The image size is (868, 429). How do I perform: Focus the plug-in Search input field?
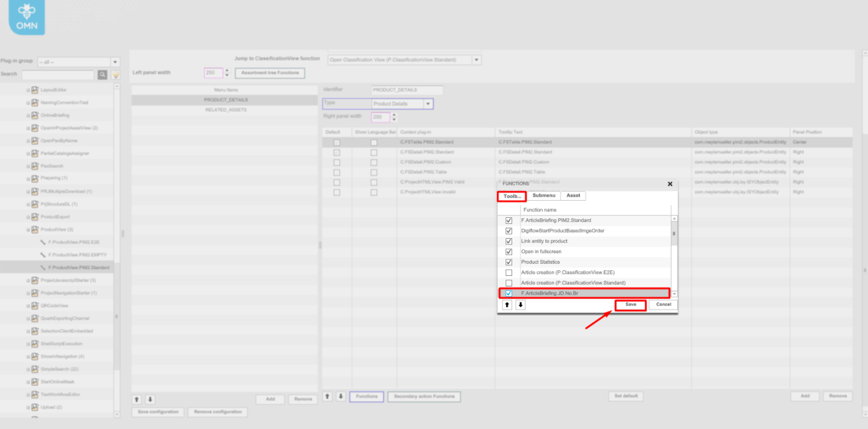58,75
